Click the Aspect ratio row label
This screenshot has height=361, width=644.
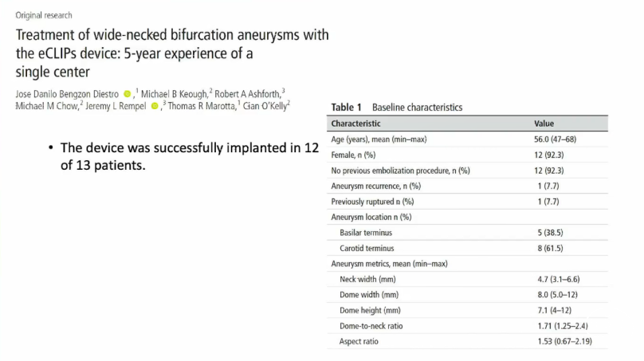[359, 341]
